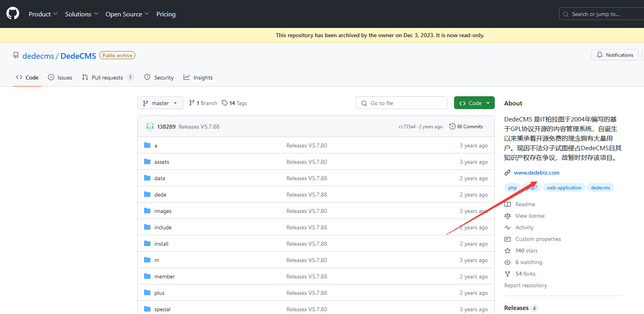
Task: Open the install folder
Action: tap(161, 244)
